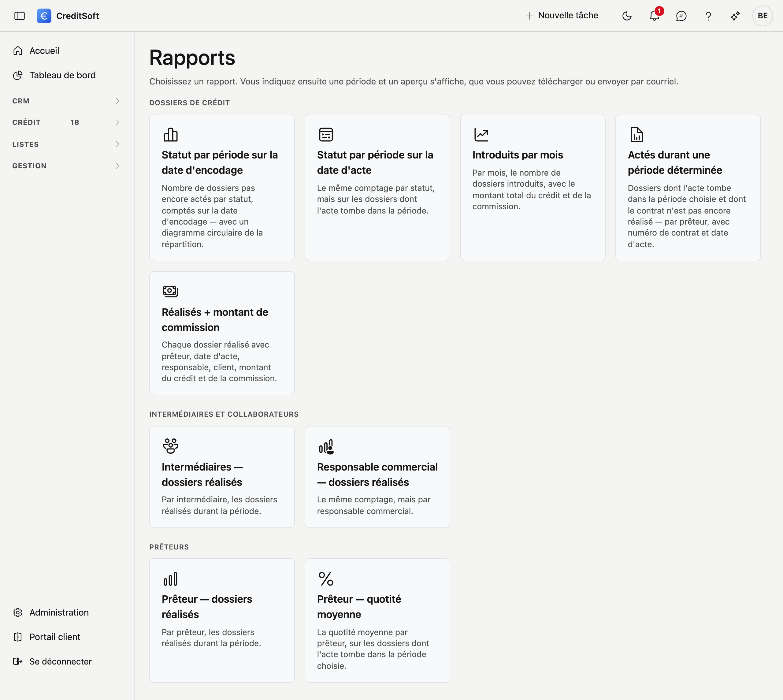Click the PRÊTEURS heading
This screenshot has height=700, width=783.
[169, 547]
